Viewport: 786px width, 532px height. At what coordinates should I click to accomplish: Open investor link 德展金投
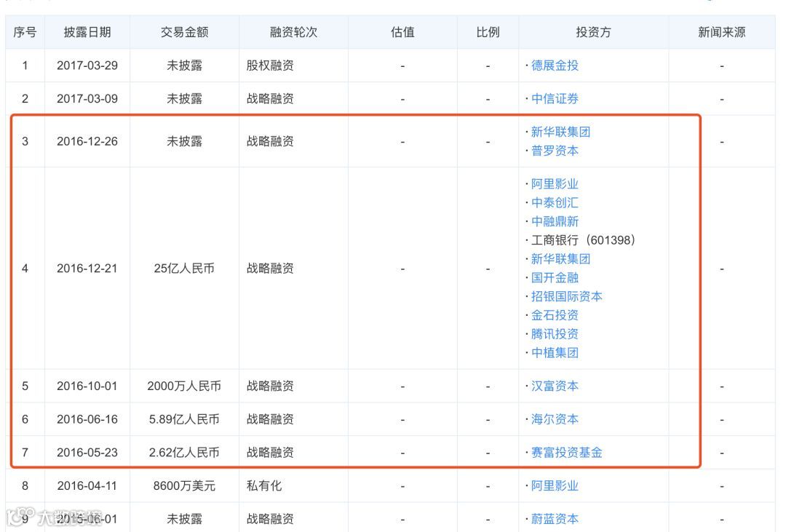point(555,65)
